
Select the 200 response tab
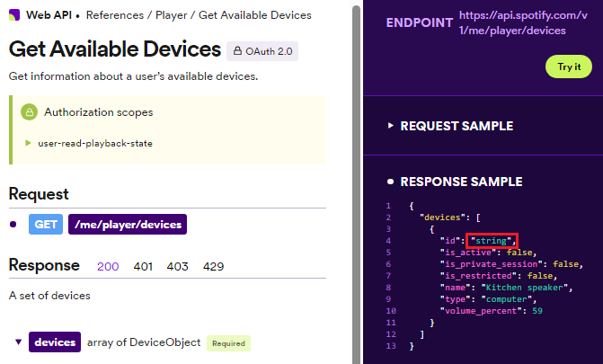[x=108, y=266]
